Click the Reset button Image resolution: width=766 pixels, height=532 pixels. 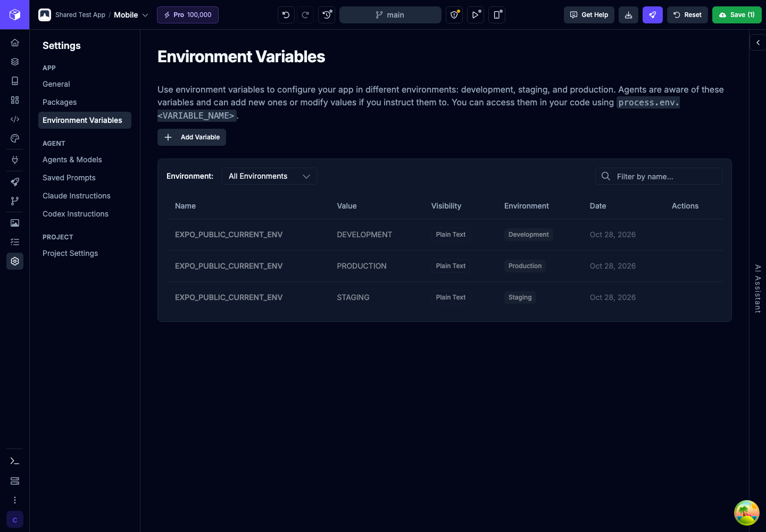(687, 15)
